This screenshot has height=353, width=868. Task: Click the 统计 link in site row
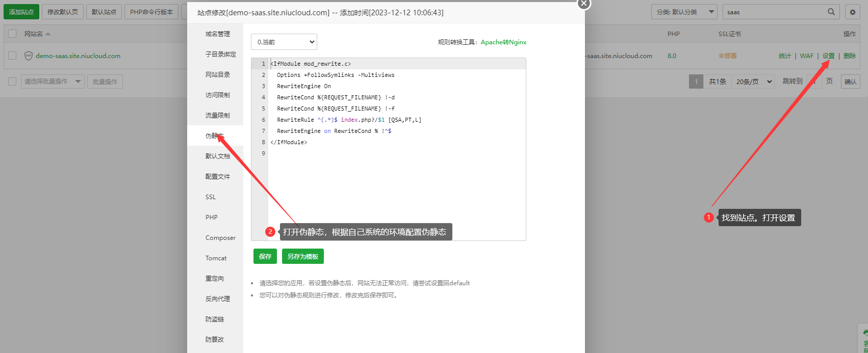coord(785,56)
